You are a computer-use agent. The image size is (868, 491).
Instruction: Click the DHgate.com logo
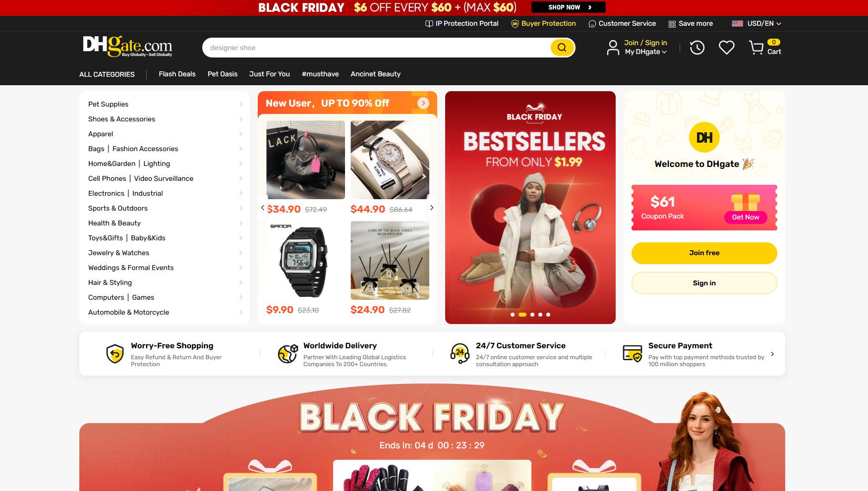[x=127, y=46]
